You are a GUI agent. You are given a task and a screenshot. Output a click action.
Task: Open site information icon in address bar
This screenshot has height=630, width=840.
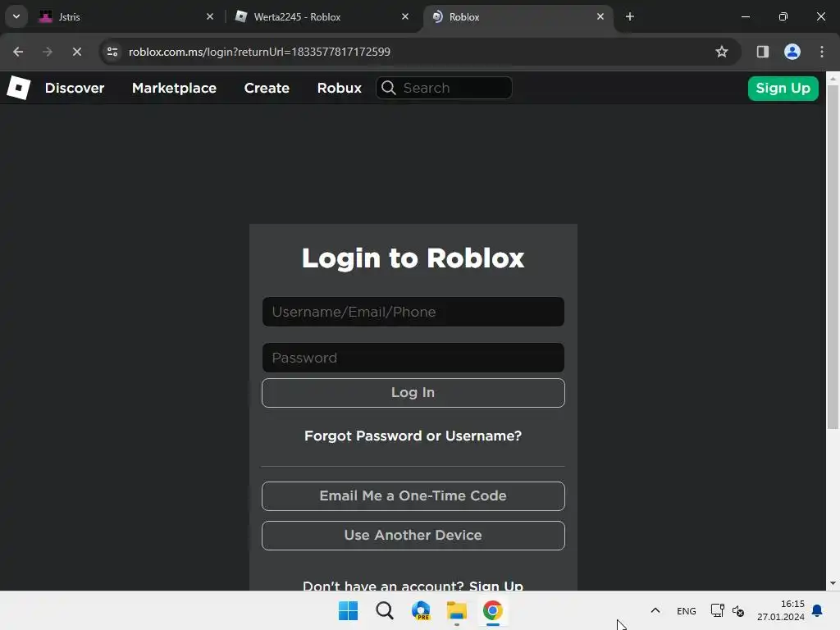pos(112,52)
